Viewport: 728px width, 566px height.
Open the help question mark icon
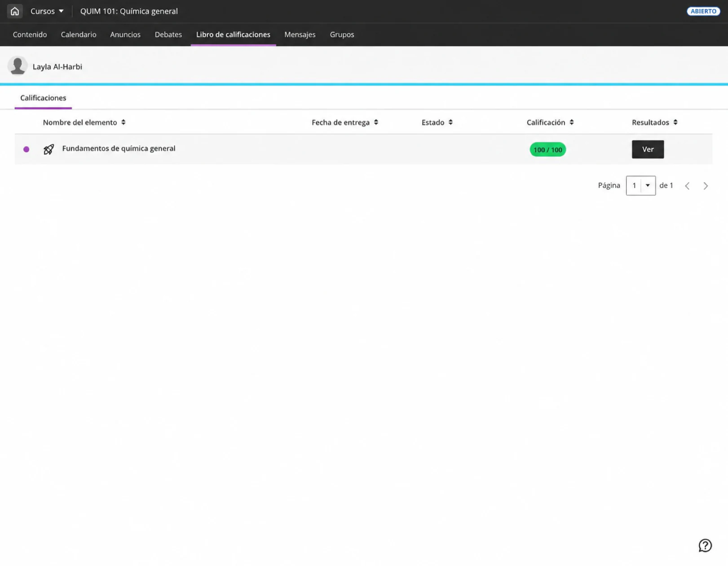pyautogui.click(x=705, y=545)
